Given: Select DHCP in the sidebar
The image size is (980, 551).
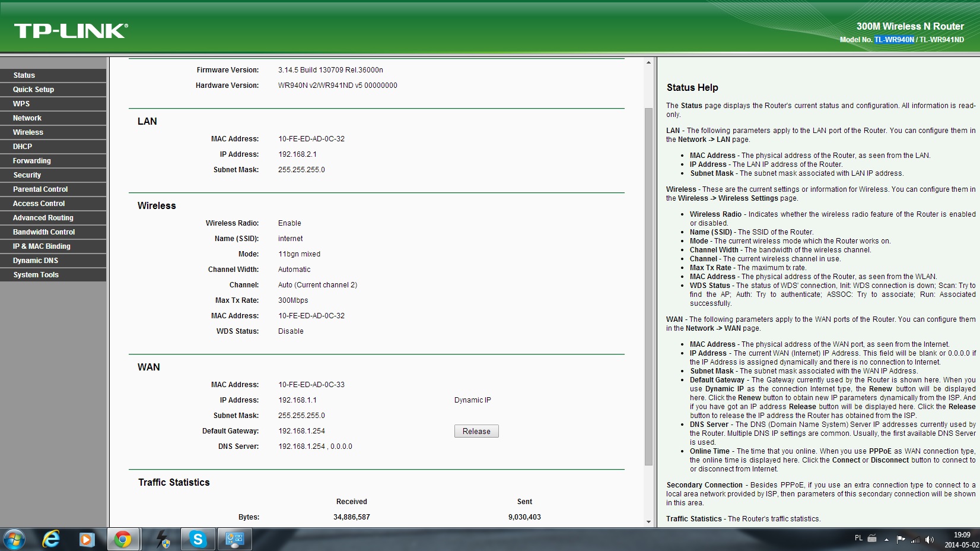Looking at the screenshot, I should [53, 147].
